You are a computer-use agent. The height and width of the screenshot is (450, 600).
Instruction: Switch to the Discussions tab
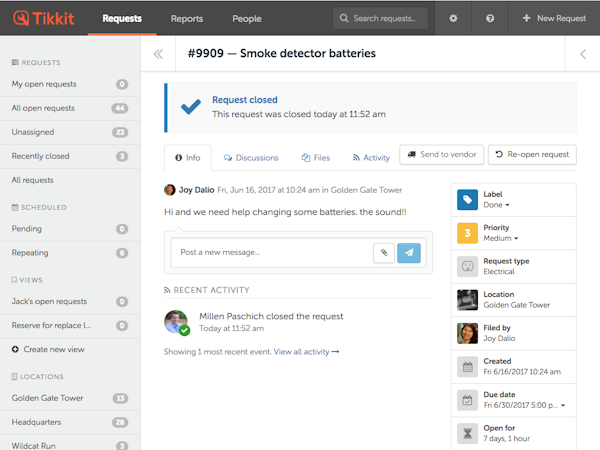point(251,158)
